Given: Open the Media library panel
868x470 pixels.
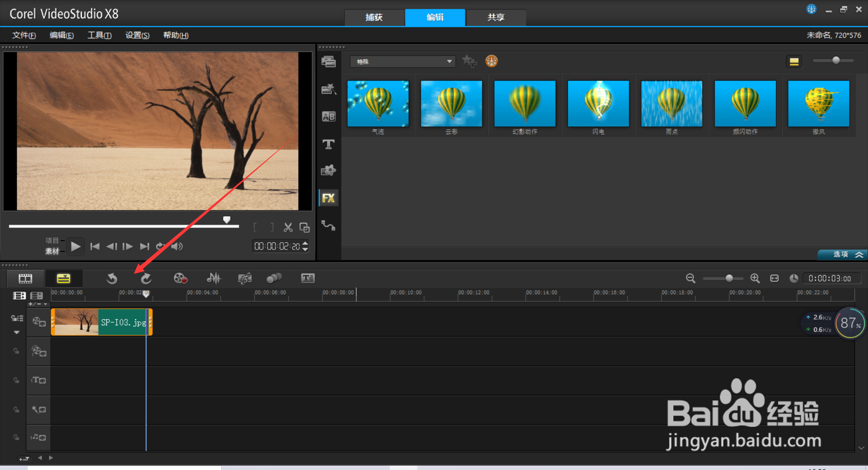Looking at the screenshot, I should click(329, 61).
